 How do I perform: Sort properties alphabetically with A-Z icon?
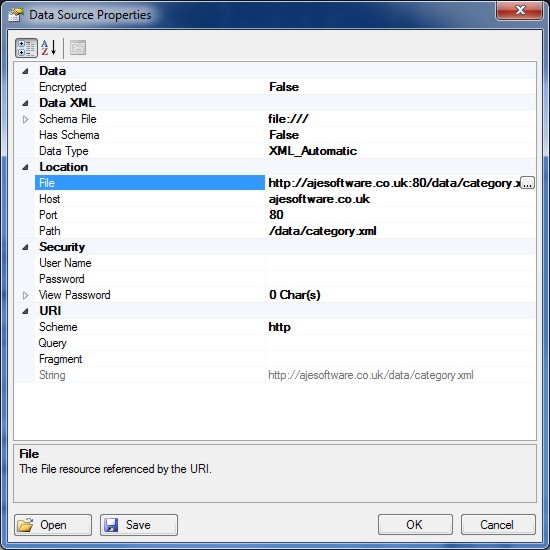click(x=49, y=48)
